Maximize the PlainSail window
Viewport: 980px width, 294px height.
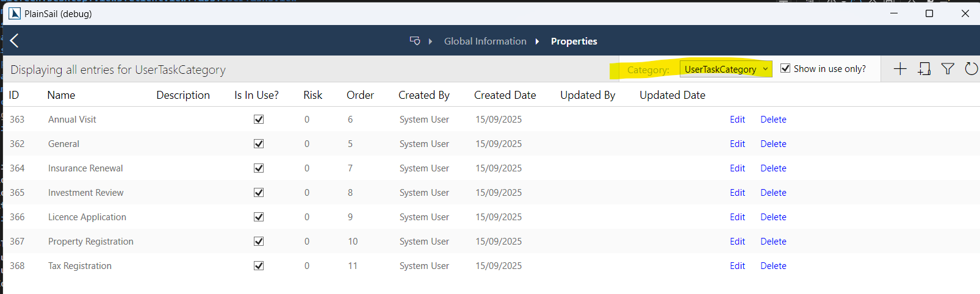tap(929, 13)
